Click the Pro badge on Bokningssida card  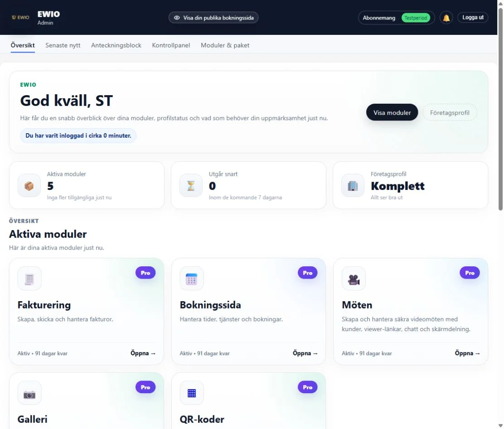[308, 273]
